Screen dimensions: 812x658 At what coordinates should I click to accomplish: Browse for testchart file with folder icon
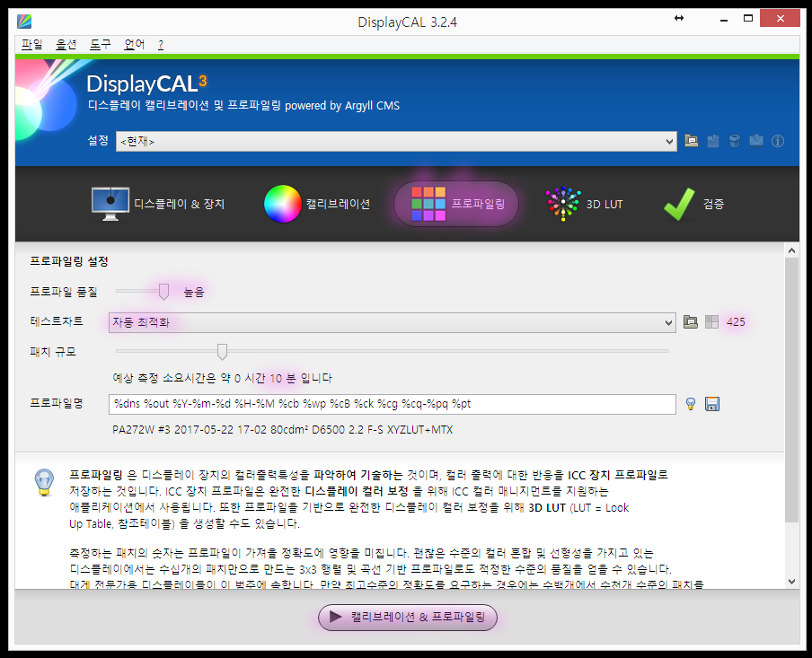[x=691, y=322]
